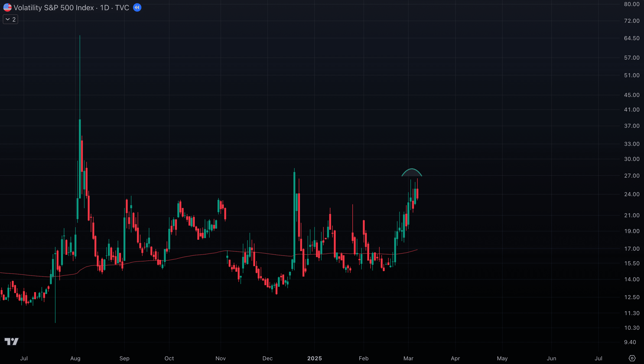This screenshot has width=644, height=364.
Task: Click the tall August spike candle wick
Action: 80,75
